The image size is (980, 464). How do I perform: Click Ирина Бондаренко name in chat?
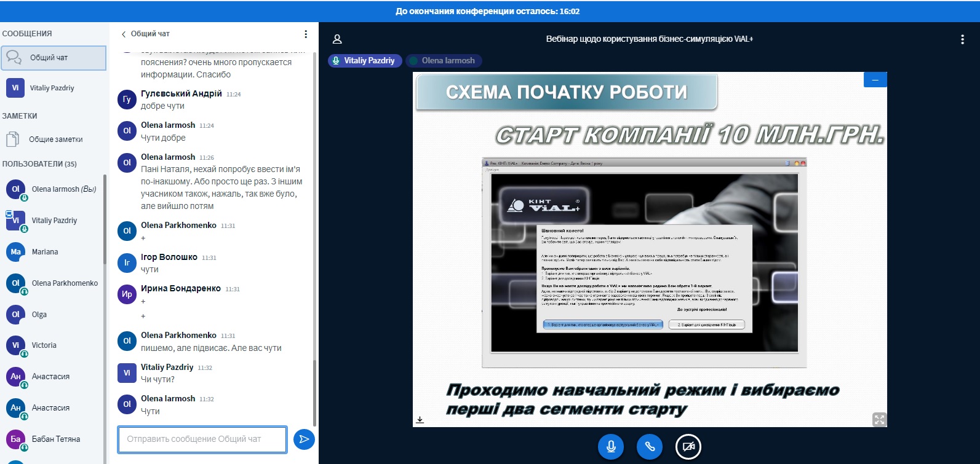tap(181, 288)
